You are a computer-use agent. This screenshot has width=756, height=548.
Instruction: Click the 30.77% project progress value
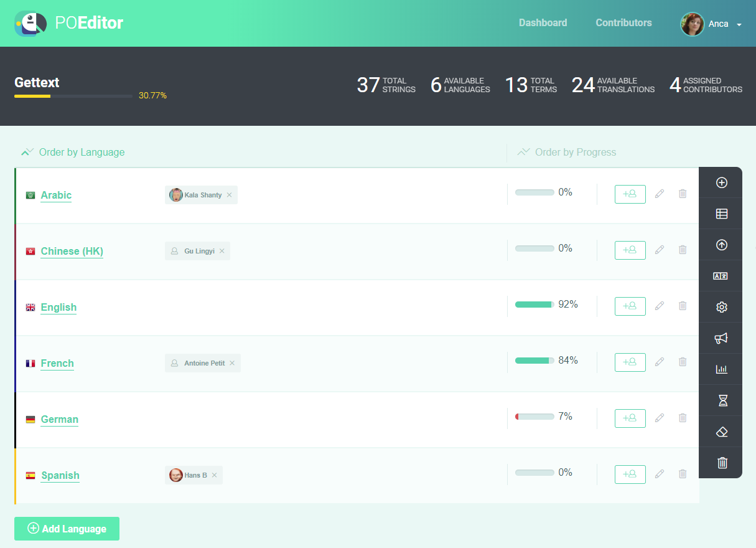coord(152,96)
